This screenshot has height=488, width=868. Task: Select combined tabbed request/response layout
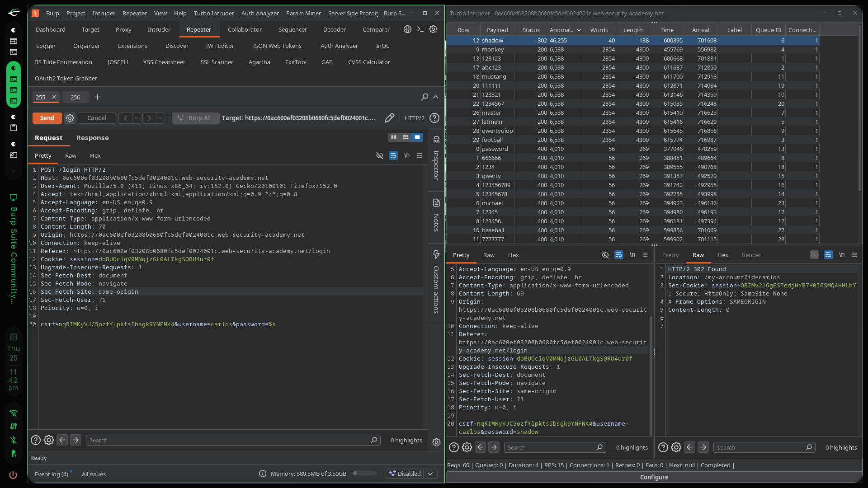(x=417, y=137)
